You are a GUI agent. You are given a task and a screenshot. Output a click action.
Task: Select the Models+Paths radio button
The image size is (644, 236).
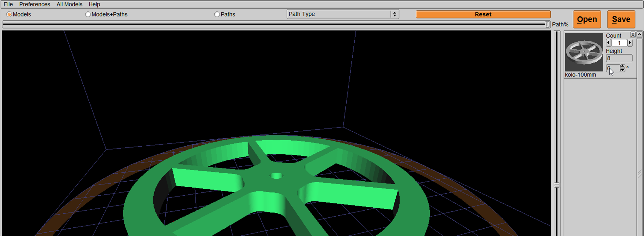88,14
